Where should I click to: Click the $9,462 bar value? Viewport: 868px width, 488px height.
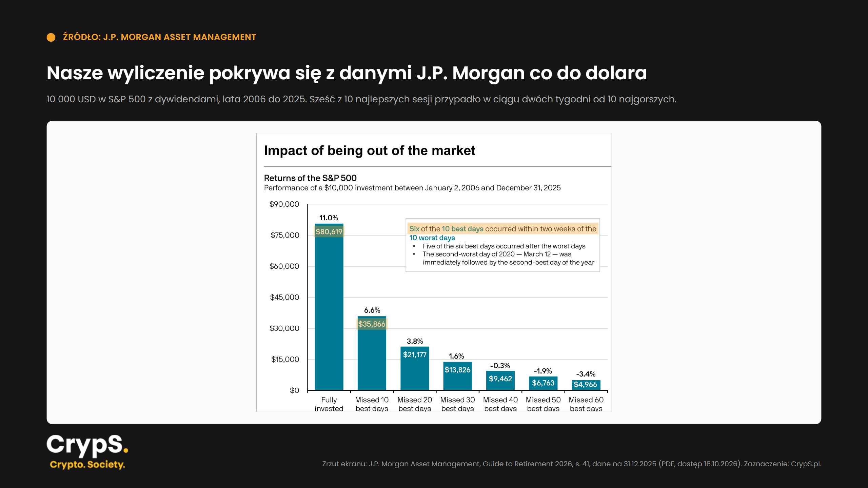[500, 379]
